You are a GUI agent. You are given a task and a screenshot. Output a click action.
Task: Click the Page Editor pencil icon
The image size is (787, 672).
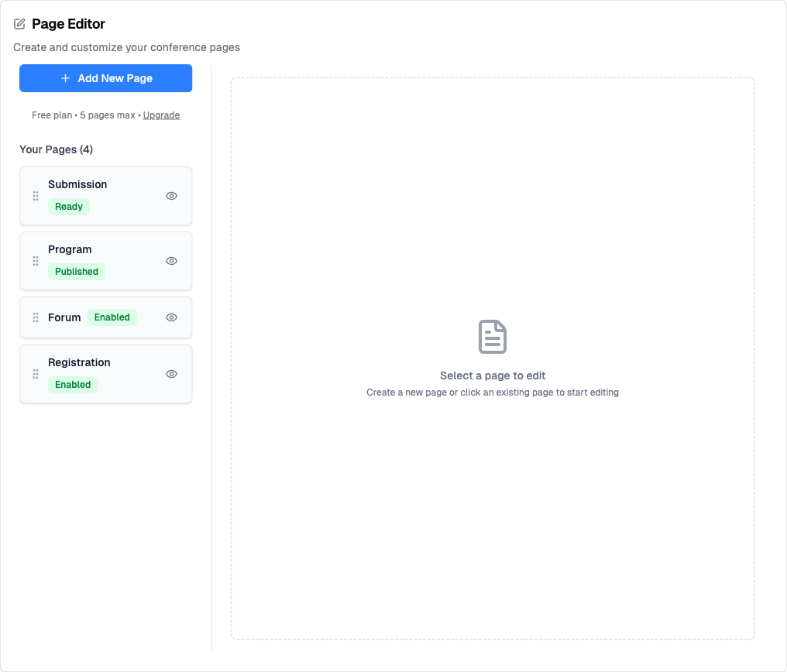point(19,24)
